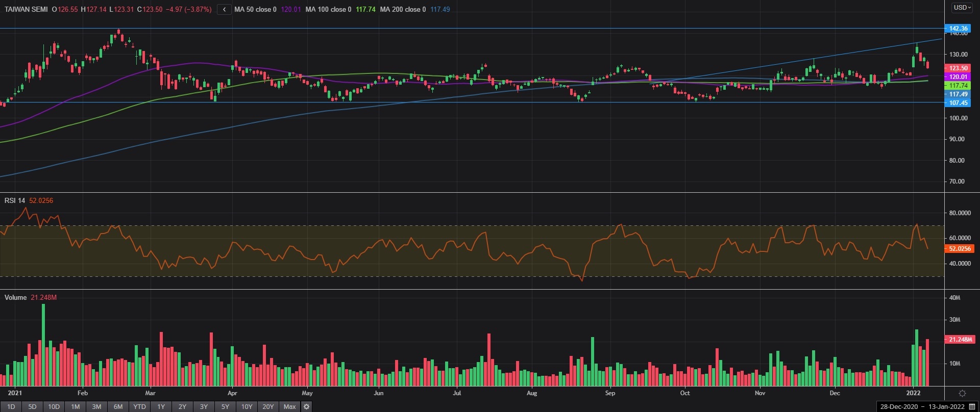Click the MA 100 close indicator label
Screen dimensions: 980x412
pos(328,9)
